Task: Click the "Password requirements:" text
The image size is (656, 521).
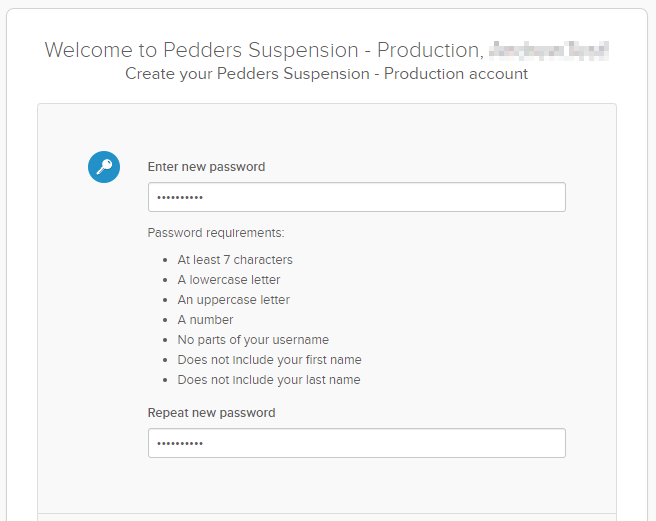Action: [216, 233]
